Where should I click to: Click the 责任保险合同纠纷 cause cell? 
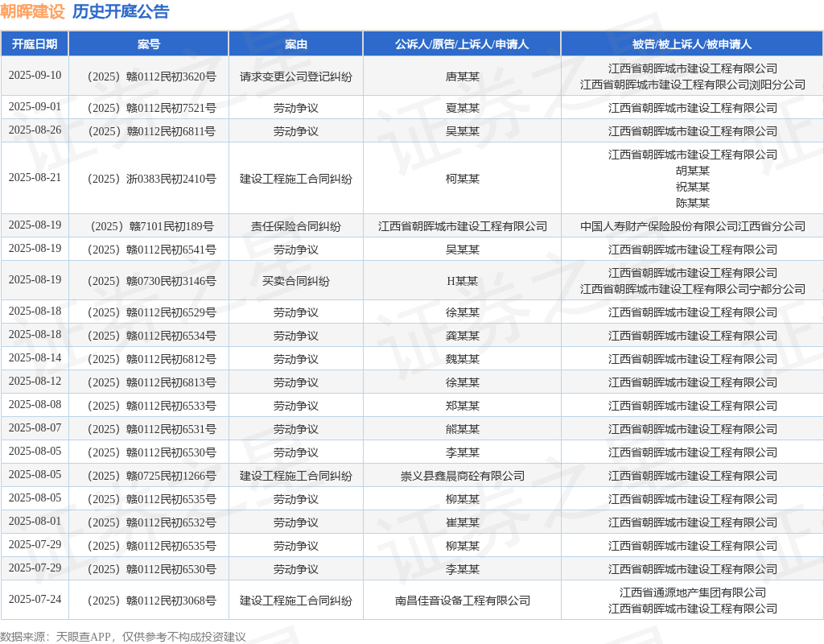click(x=296, y=226)
